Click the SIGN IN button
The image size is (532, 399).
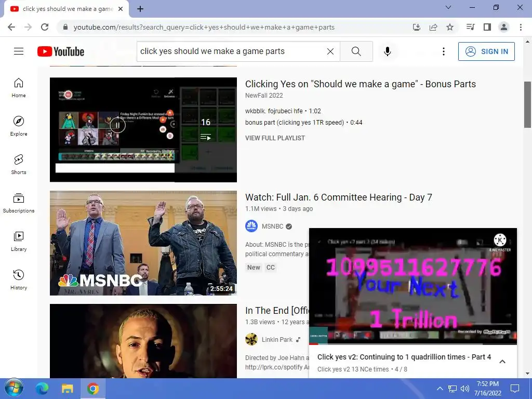(x=486, y=51)
